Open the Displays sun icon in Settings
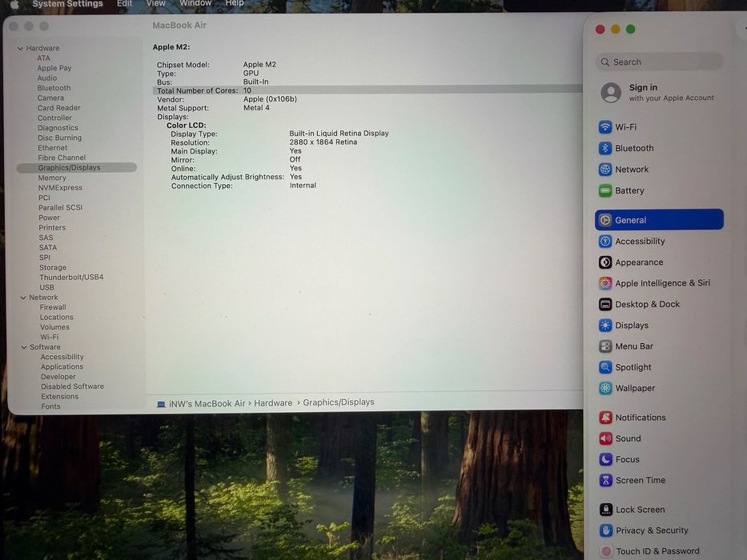The width and height of the screenshot is (747, 560). coord(605,326)
